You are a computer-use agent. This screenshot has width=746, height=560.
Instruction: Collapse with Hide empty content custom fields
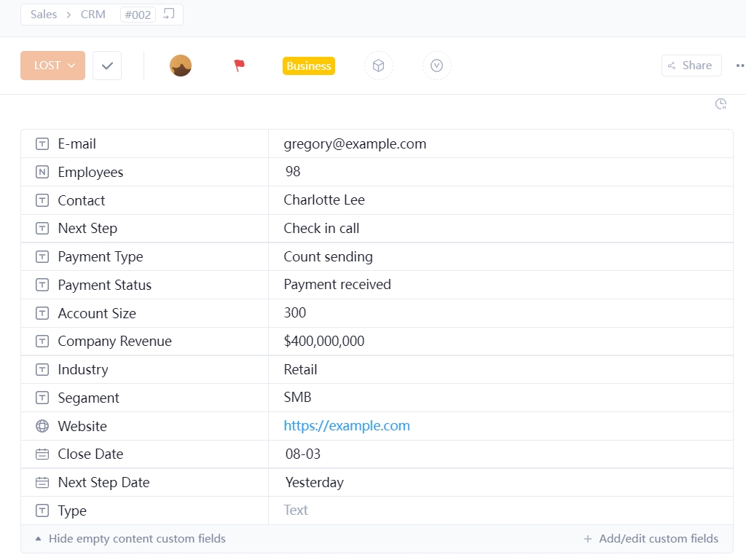coord(130,539)
